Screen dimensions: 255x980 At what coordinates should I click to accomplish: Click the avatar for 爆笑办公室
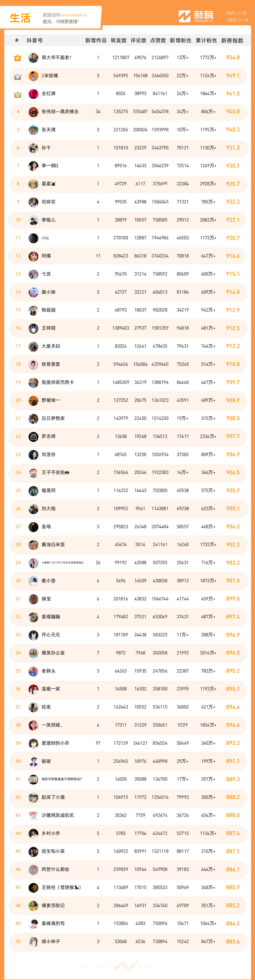click(34, 653)
